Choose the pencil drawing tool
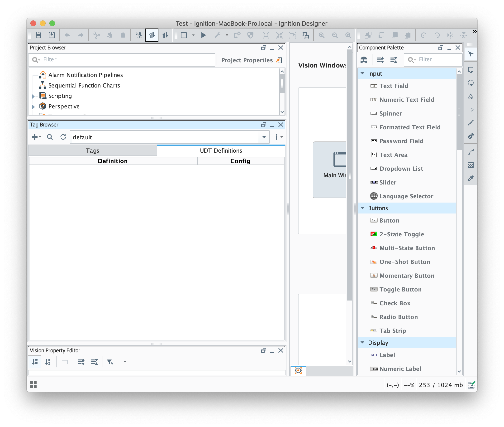The width and height of the screenshot is (504, 427). point(470,123)
